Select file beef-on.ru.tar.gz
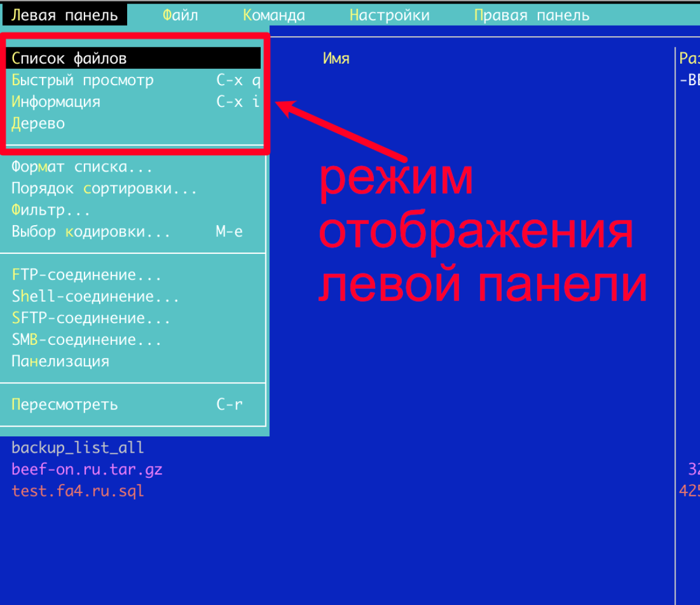 pos(87,469)
